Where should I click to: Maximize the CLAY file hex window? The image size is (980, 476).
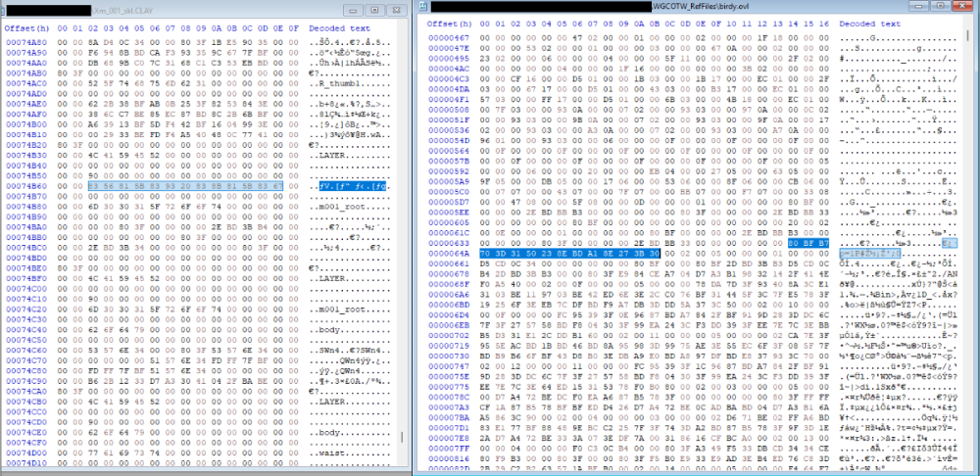374,11
